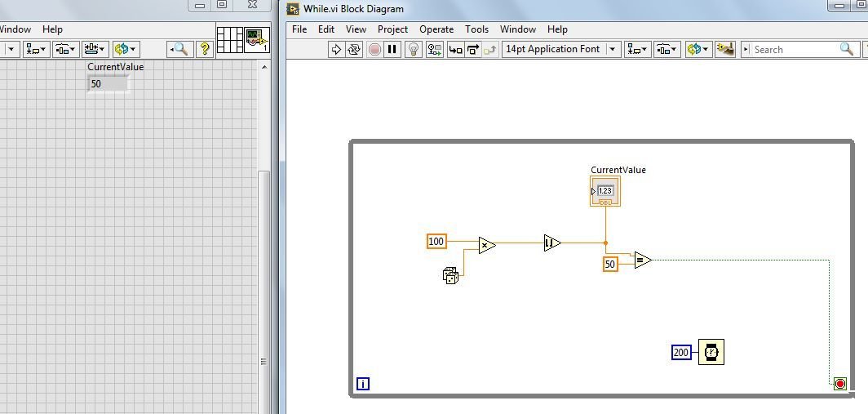Minimize the front panel window

pos(201,5)
